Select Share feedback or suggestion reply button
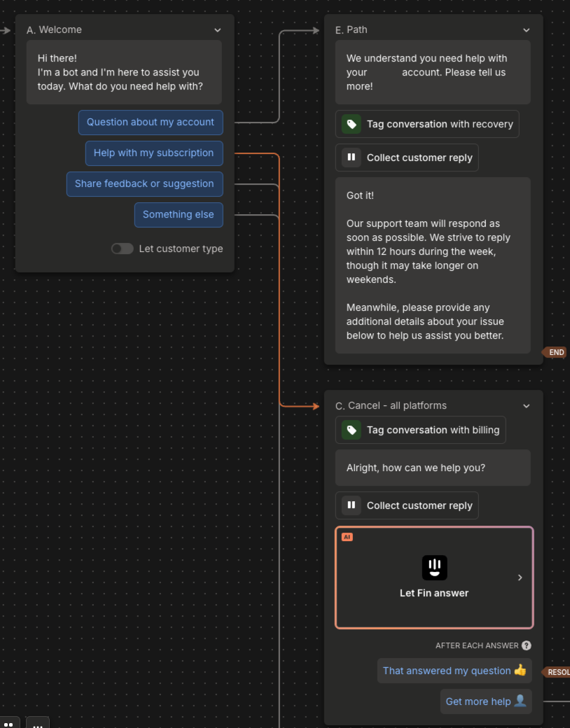 (x=144, y=184)
